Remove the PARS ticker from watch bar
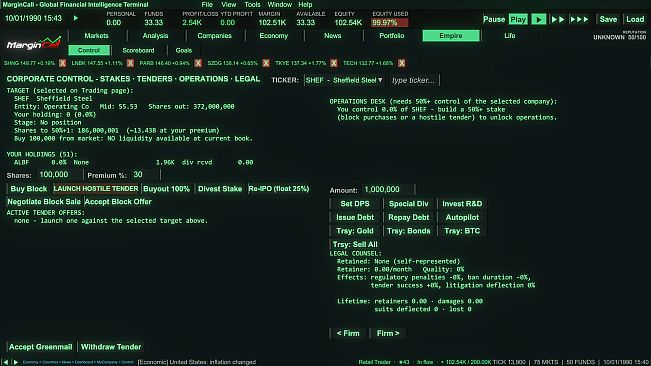This screenshot has width=651, height=366. click(198, 63)
